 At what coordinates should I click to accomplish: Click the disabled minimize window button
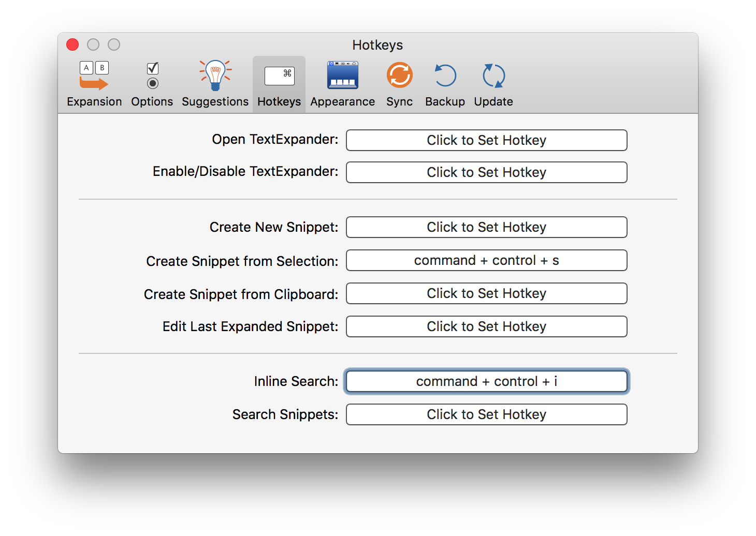pos(93,45)
